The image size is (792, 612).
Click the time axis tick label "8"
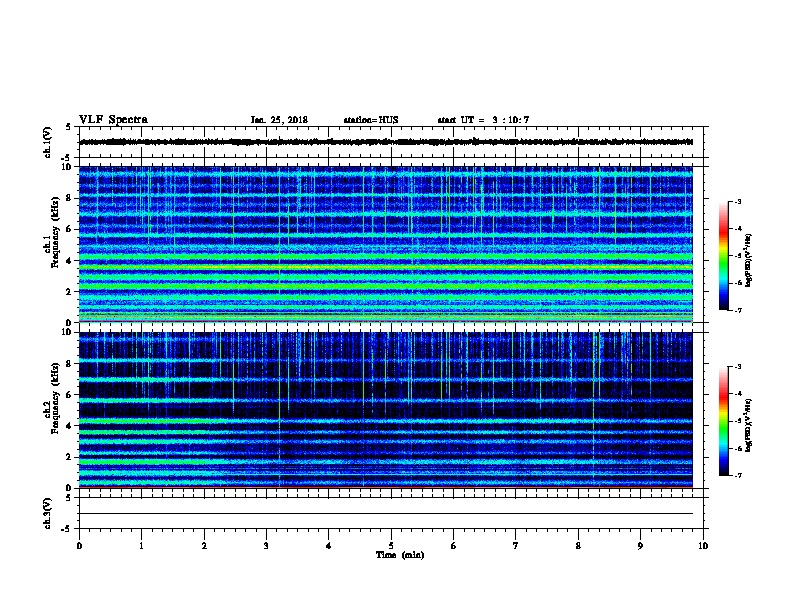pyautogui.click(x=578, y=546)
